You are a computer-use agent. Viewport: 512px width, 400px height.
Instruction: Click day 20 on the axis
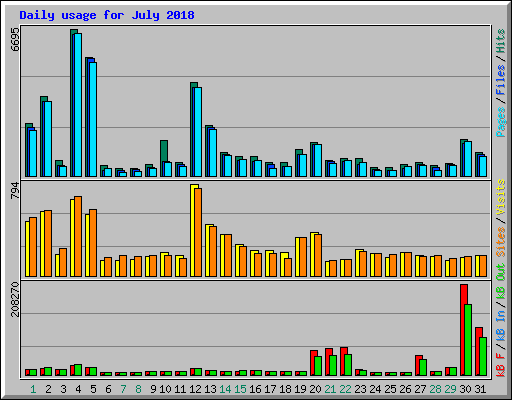tap(315, 389)
